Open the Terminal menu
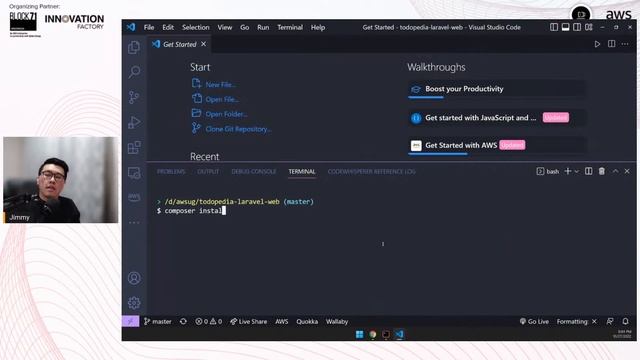 (x=290, y=27)
